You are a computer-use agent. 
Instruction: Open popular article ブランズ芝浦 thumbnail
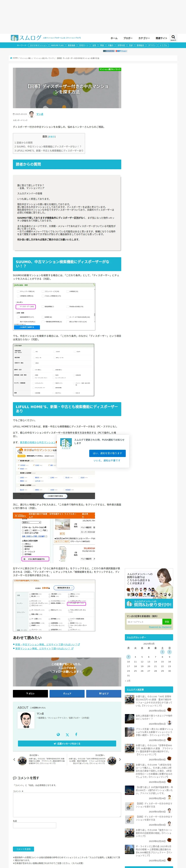point(130,732)
